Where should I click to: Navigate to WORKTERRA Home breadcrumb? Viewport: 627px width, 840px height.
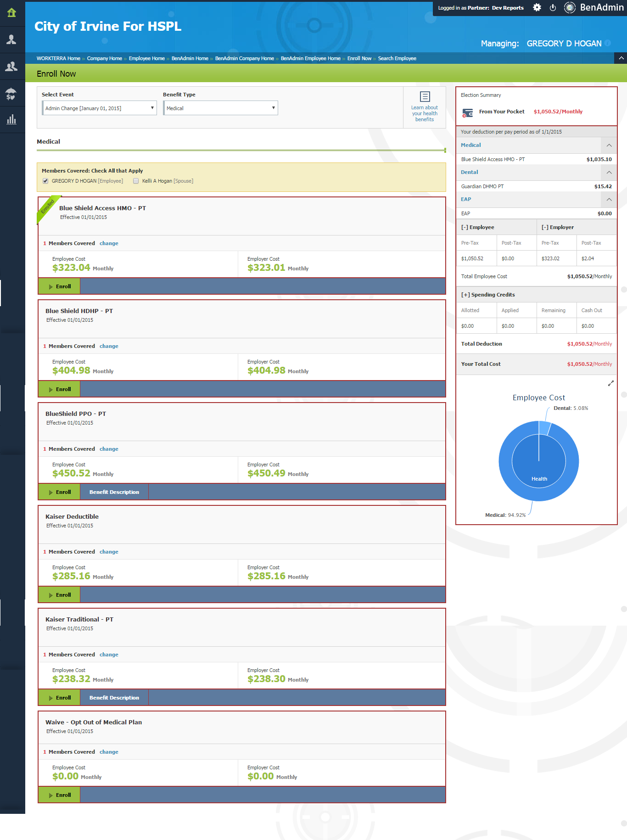coord(58,58)
